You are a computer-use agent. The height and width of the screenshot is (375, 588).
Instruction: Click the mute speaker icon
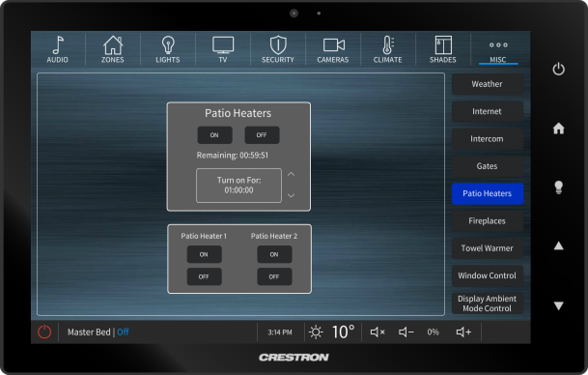coord(378,332)
